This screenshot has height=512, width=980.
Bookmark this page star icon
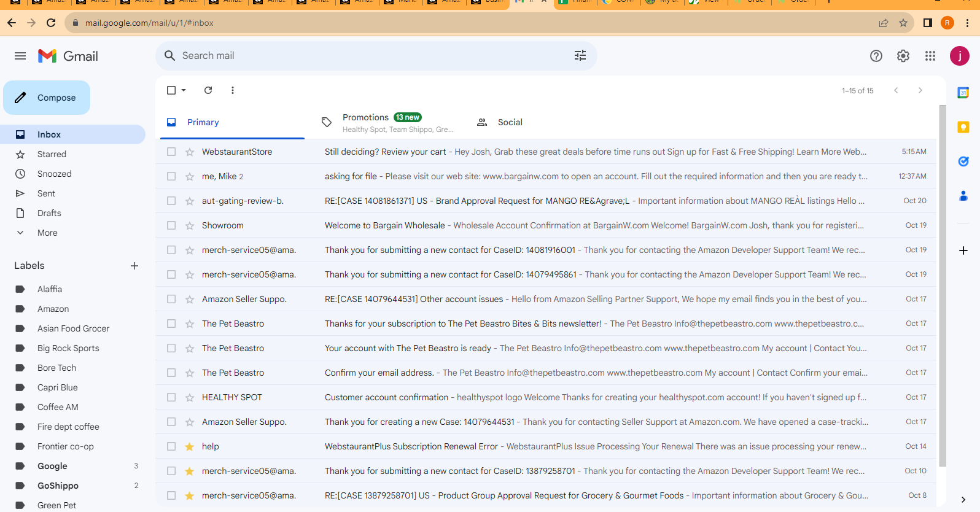tap(903, 23)
